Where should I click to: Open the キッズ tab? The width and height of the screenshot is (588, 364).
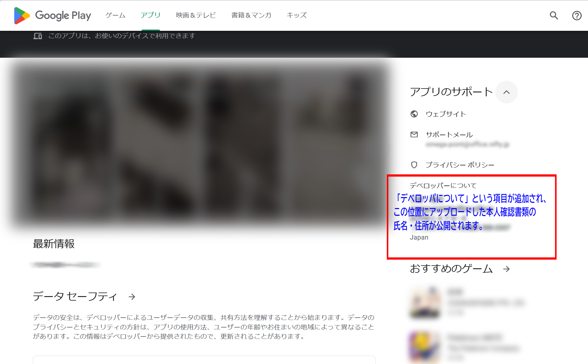tap(296, 15)
